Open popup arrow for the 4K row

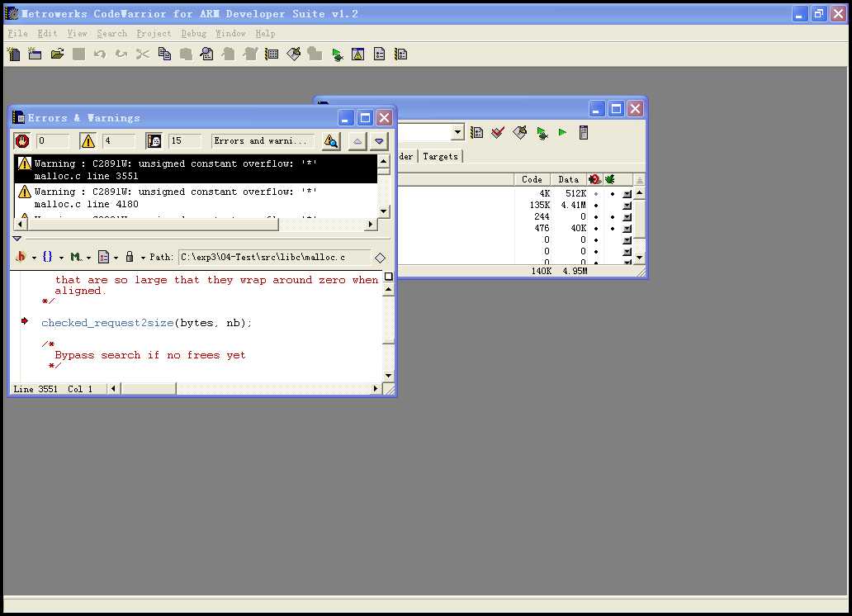click(627, 193)
